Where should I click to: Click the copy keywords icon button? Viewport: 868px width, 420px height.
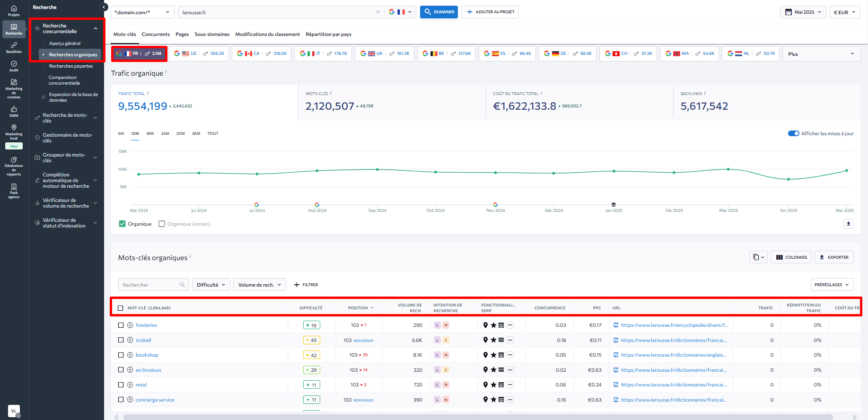tap(758, 257)
